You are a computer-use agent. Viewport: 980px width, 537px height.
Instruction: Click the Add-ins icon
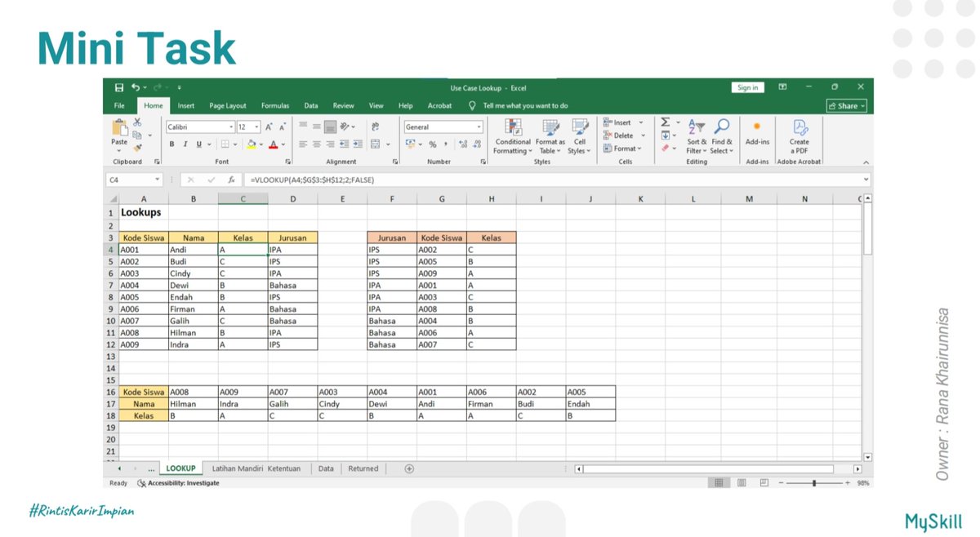(x=757, y=127)
